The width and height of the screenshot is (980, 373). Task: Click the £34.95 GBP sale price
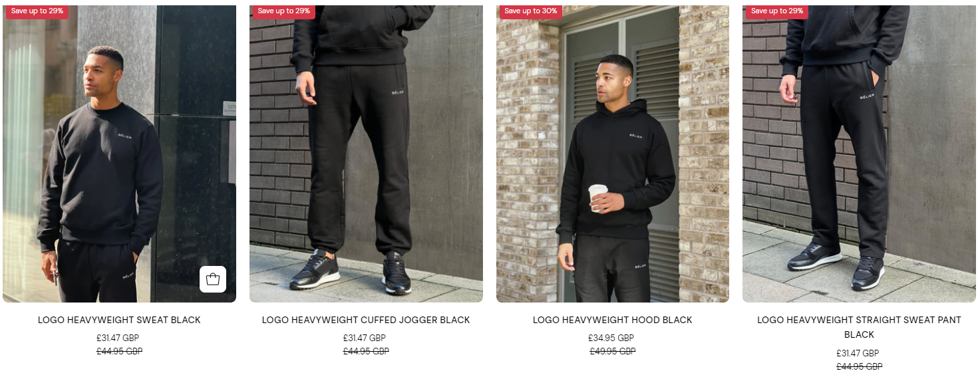pyautogui.click(x=611, y=338)
